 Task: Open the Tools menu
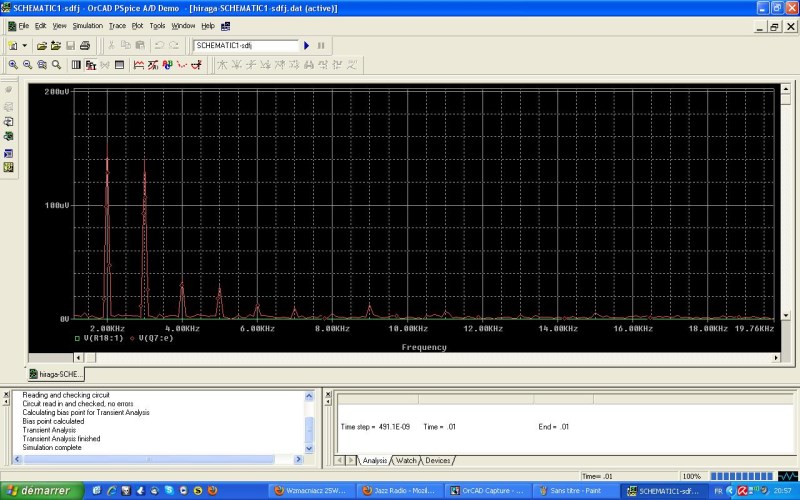point(157,26)
